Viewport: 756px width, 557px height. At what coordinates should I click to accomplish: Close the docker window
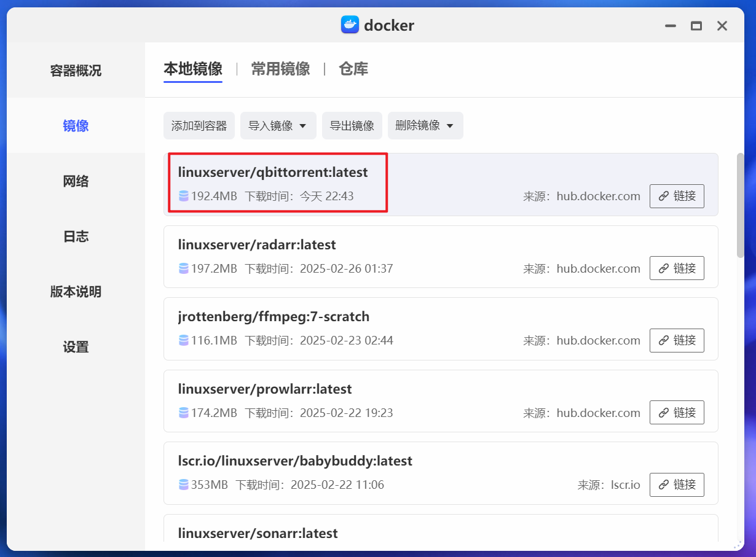pyautogui.click(x=722, y=26)
